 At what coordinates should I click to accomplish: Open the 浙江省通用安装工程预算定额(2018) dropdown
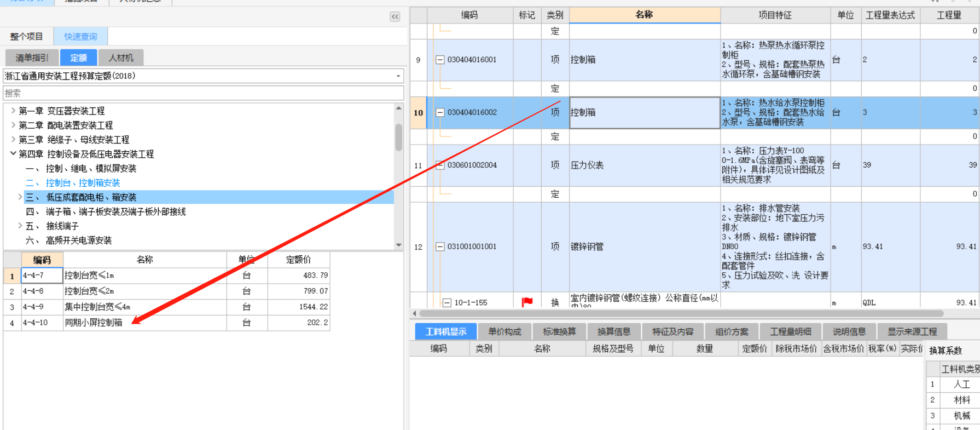398,76
